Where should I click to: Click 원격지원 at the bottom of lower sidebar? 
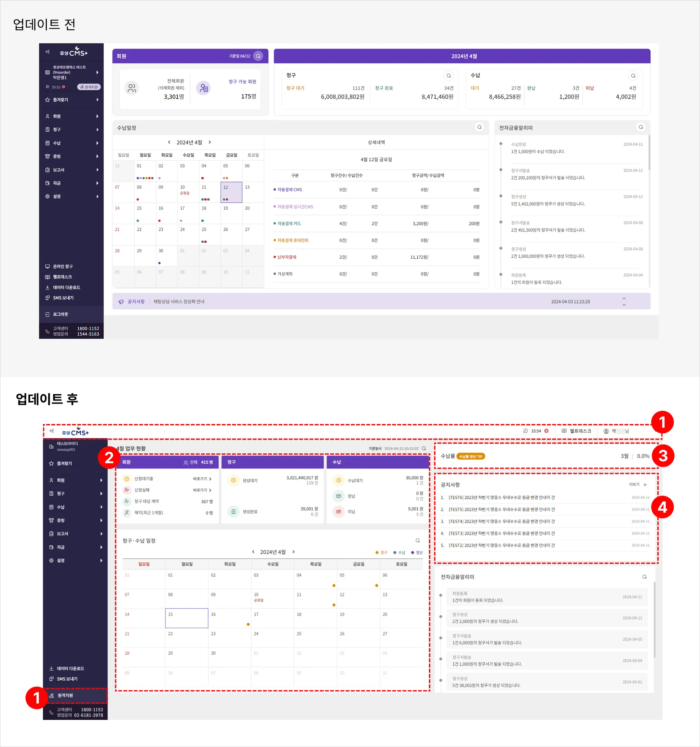(x=65, y=695)
